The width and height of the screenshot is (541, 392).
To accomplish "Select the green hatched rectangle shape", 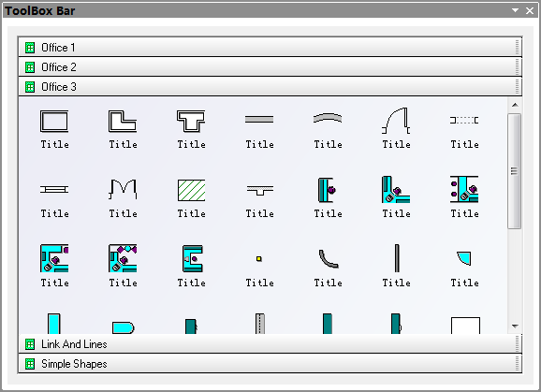I will [192, 190].
